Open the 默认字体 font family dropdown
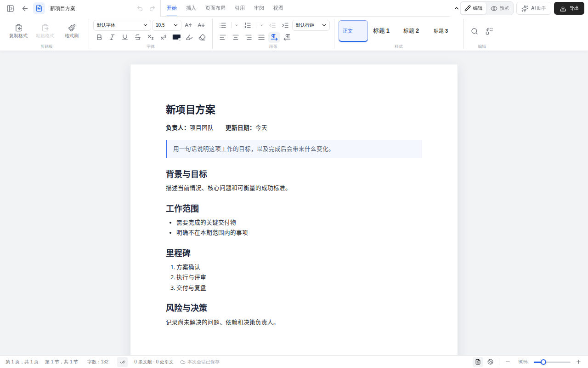588x368 pixels. tap(122, 25)
